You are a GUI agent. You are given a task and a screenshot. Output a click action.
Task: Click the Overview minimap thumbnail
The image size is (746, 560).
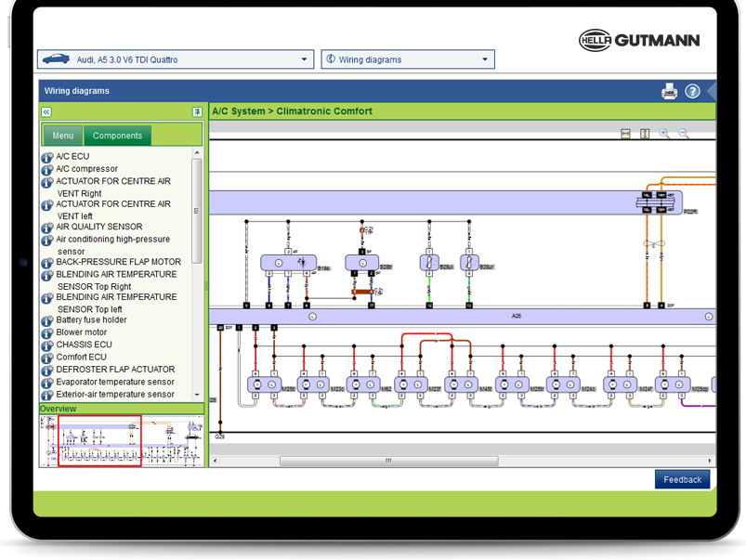click(x=122, y=441)
